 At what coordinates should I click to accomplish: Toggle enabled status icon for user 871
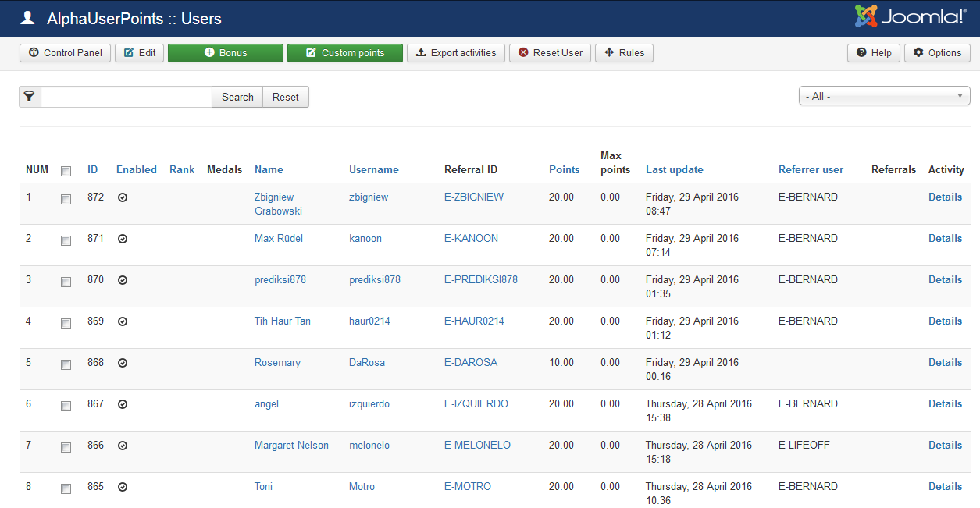tap(123, 239)
